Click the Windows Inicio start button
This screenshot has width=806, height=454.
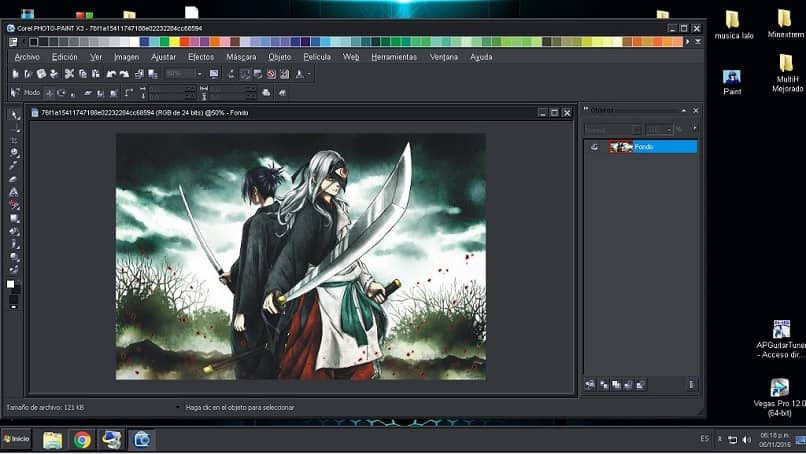17,439
